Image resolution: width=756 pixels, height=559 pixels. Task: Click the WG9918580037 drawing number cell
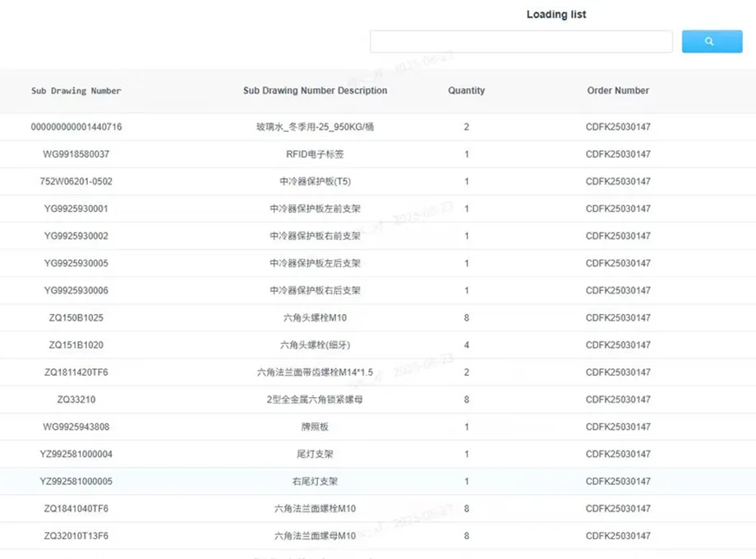76,155
